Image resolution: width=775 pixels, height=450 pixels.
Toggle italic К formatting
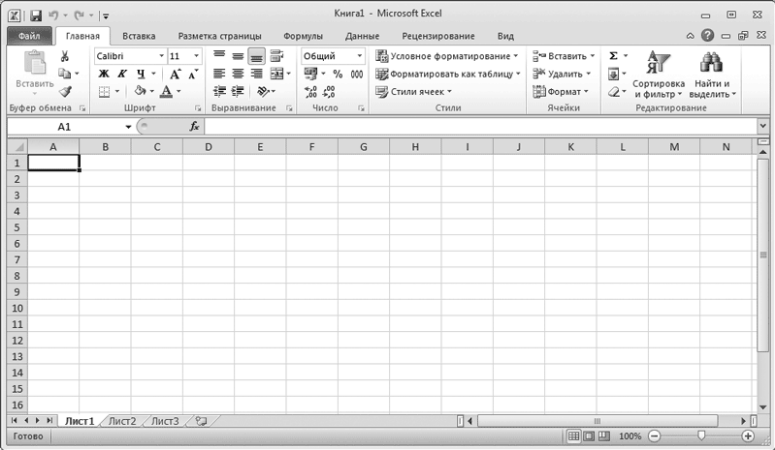(122, 74)
